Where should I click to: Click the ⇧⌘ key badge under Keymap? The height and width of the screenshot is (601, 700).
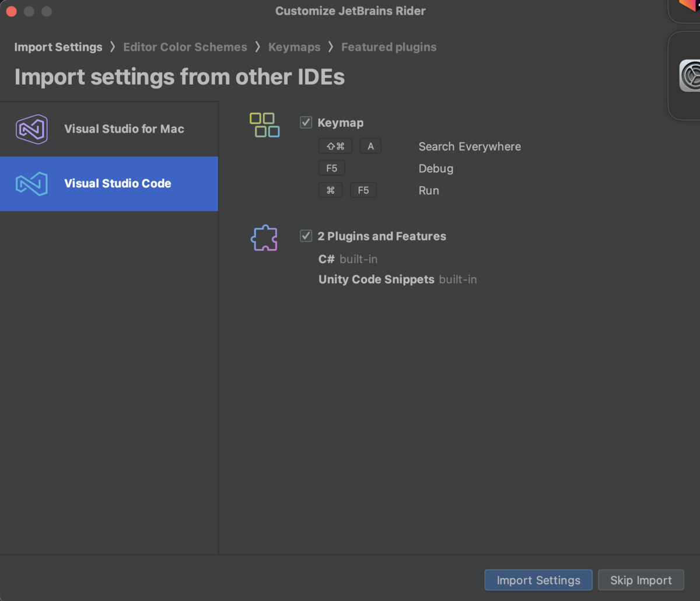335,146
